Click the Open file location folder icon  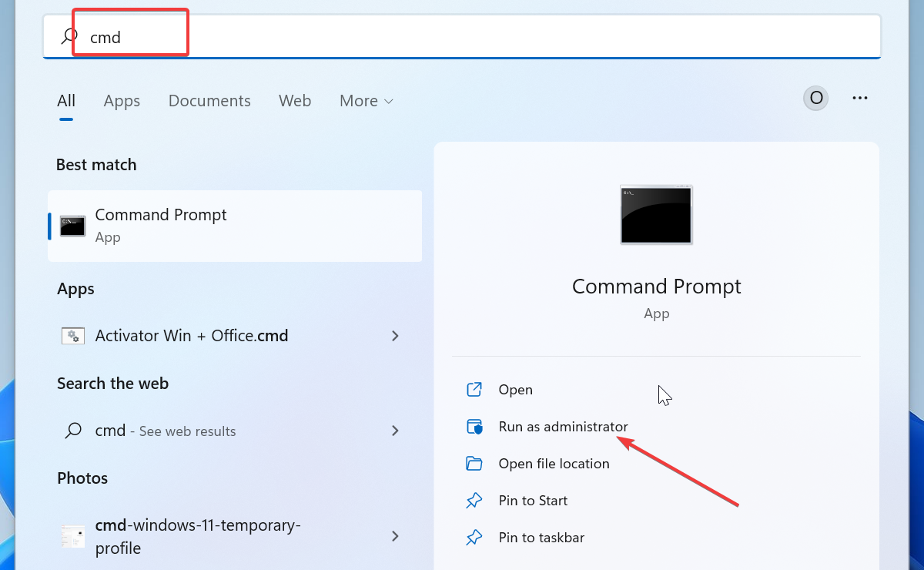coord(474,464)
